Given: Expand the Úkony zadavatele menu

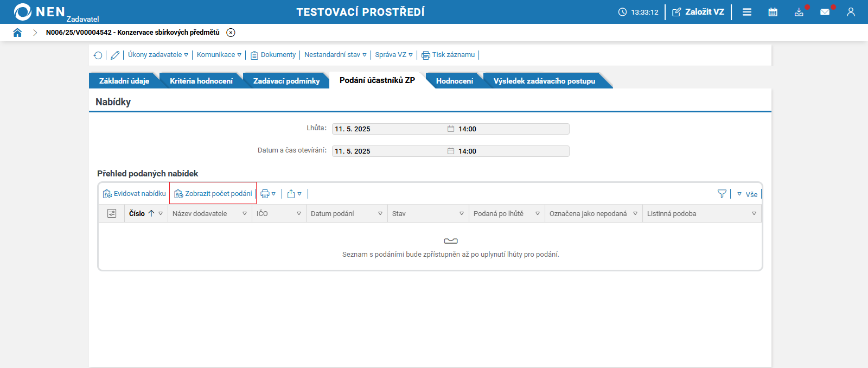Looking at the screenshot, I should [158, 55].
